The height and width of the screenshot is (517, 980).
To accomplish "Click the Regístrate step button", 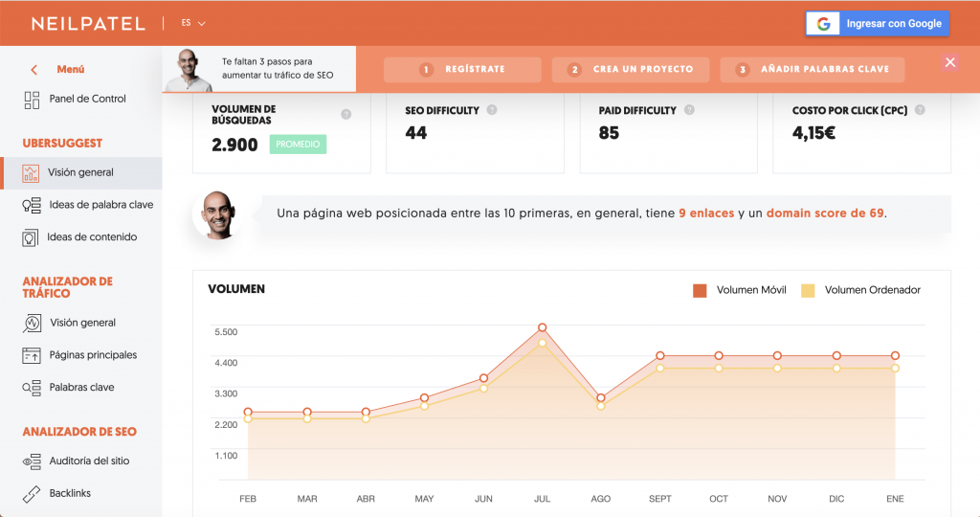I will point(462,69).
